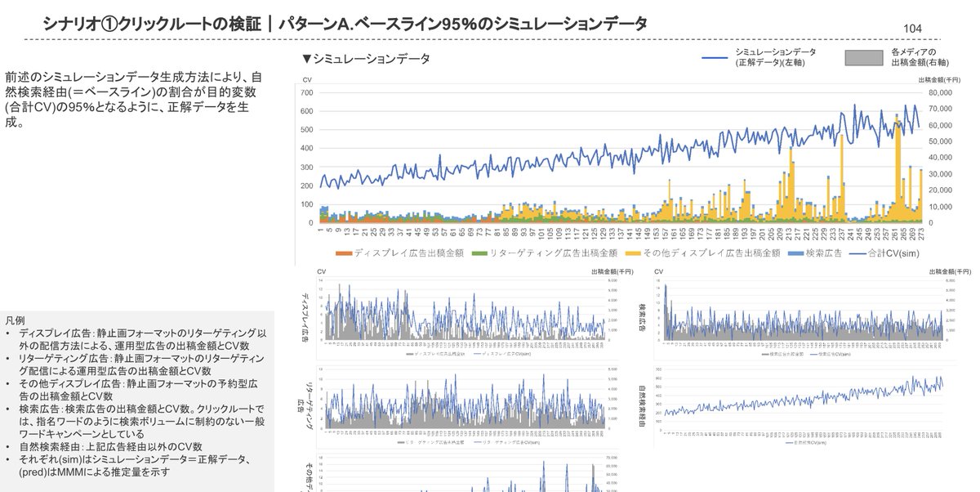Viewport: 980px width, 492px height.
Task: Click the blue line sample in the top legend
Action: point(716,57)
